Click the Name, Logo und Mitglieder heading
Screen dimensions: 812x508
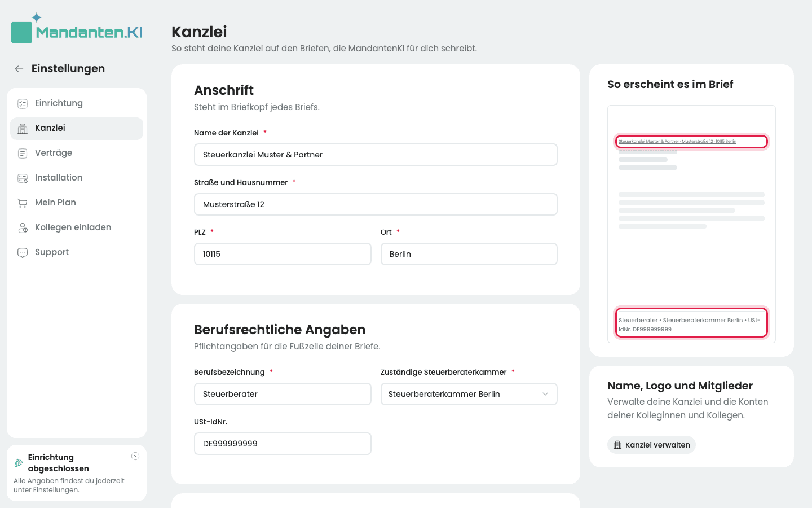pos(680,386)
